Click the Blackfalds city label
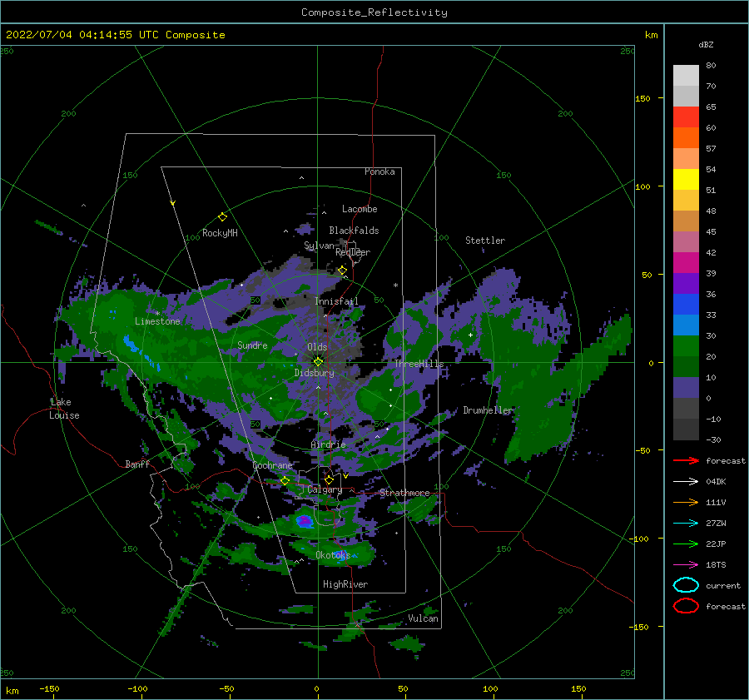The height and width of the screenshot is (700, 749). point(354,231)
